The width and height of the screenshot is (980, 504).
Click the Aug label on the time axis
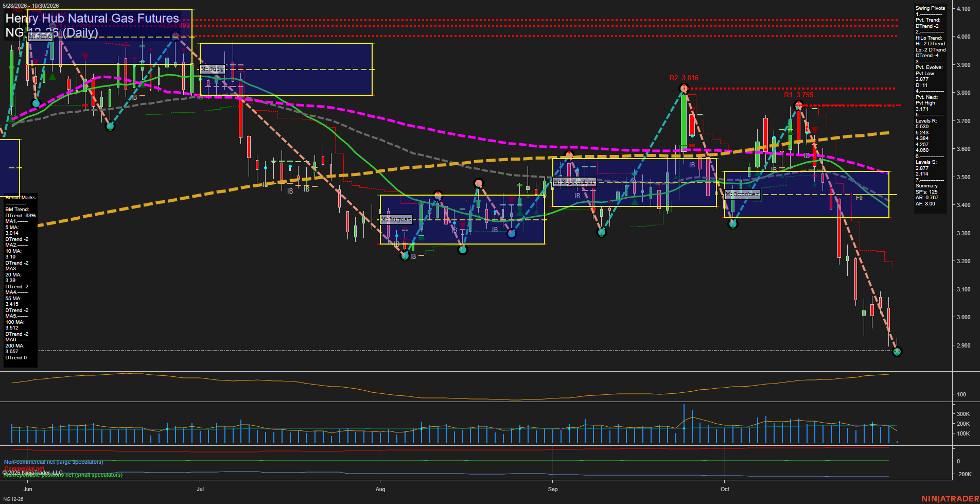point(380,489)
